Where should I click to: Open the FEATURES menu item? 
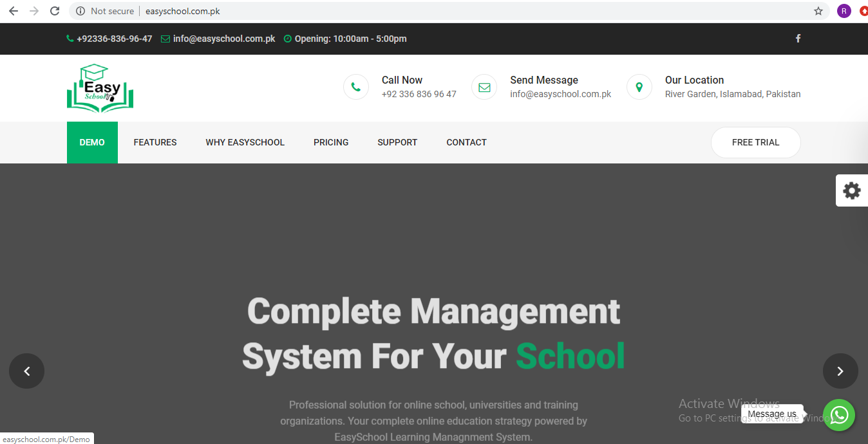[155, 142]
